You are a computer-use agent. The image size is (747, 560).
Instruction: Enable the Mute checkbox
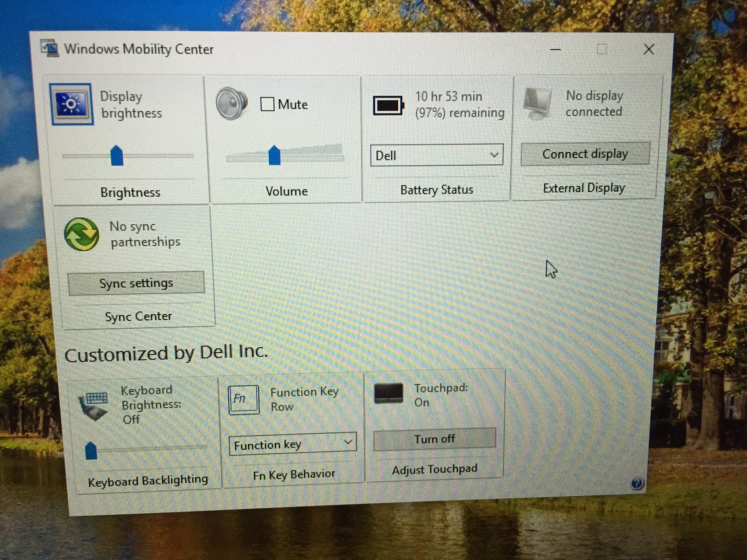pos(267,104)
